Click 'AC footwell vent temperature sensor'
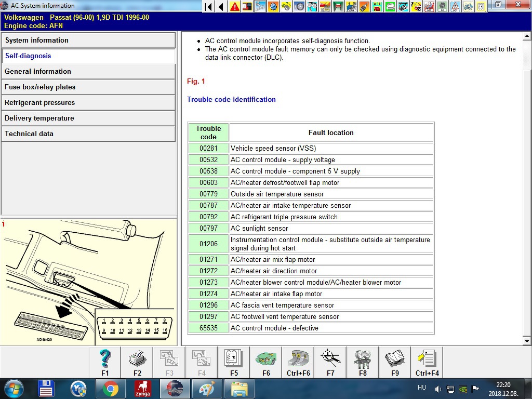532x399 pixels. [331, 316]
